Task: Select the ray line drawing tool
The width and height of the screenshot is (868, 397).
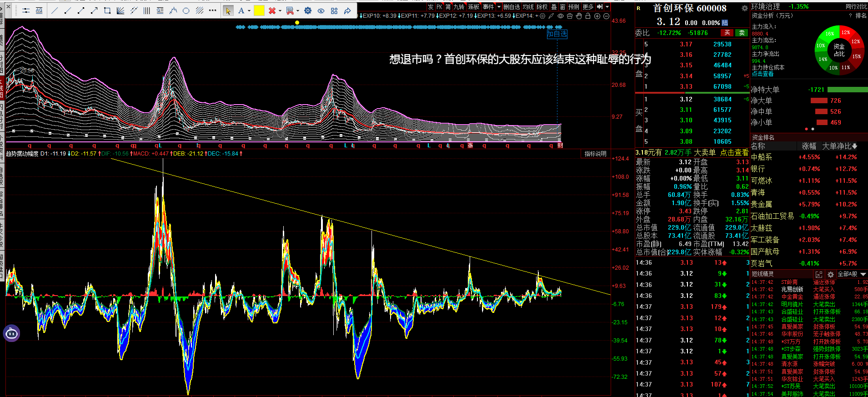Action: click(68, 10)
